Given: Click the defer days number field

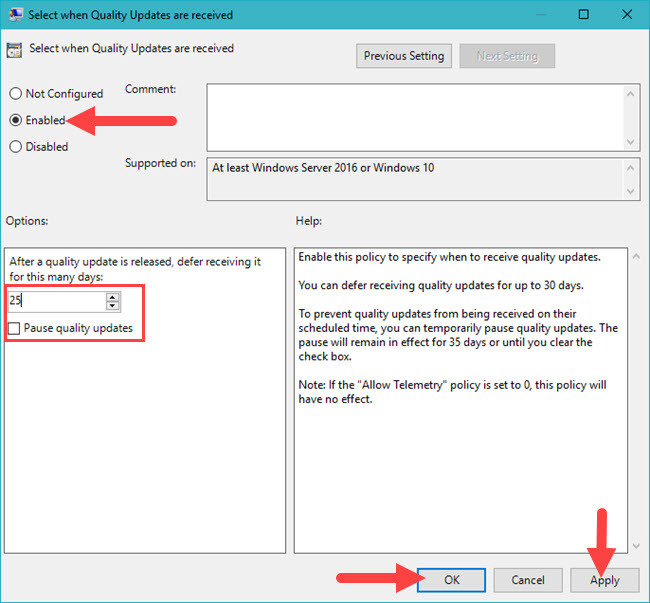Looking at the screenshot, I should click(57, 300).
